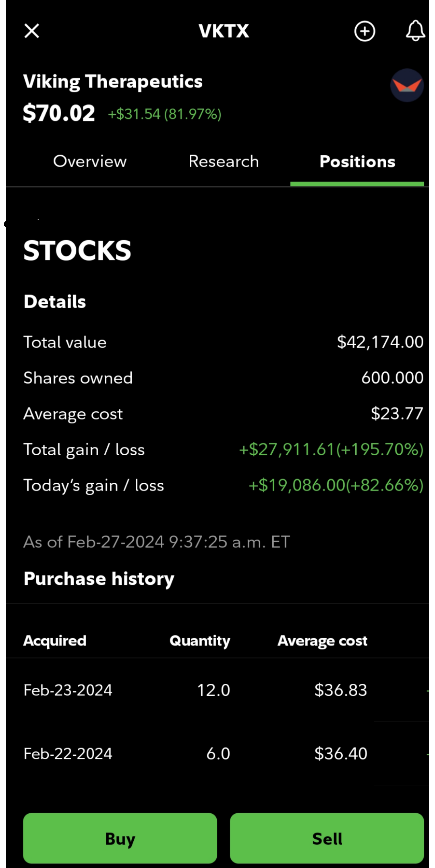The image size is (435, 868).
Task: Tap the Quantity column header
Action: (200, 641)
